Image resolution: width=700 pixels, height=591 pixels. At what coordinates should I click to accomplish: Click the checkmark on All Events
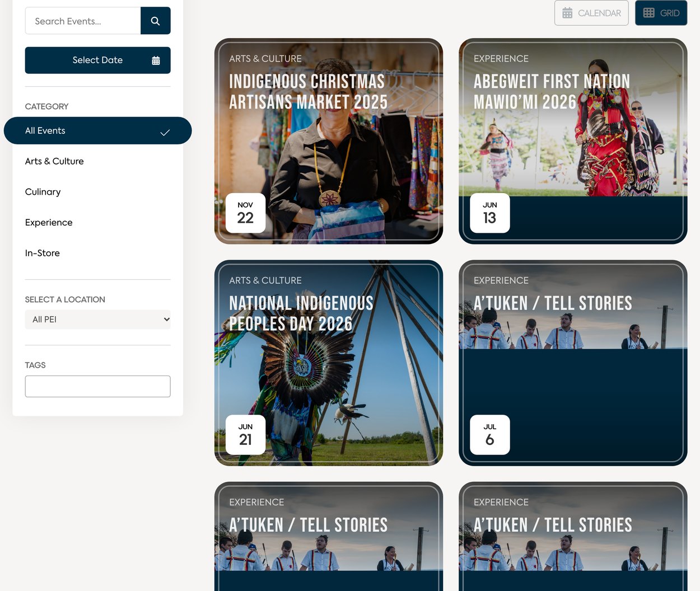(165, 132)
